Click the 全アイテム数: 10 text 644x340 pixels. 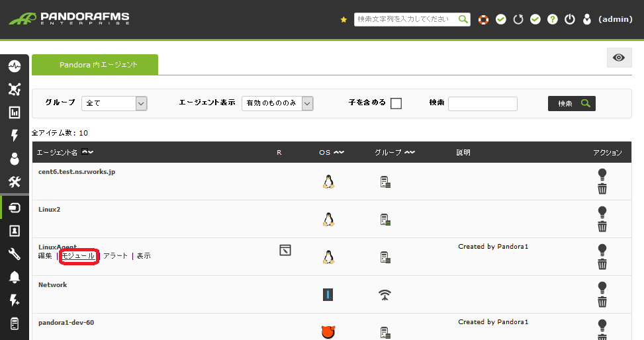tap(60, 133)
